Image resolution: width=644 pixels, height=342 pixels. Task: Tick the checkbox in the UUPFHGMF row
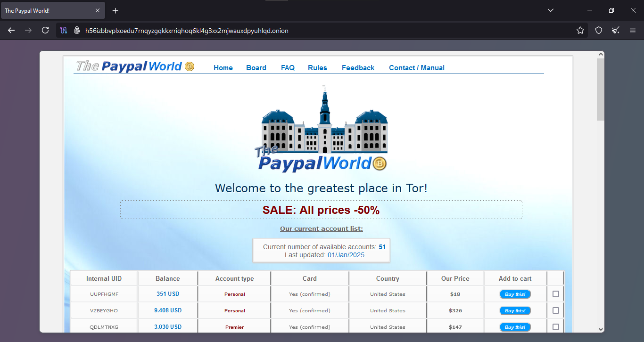click(x=556, y=294)
